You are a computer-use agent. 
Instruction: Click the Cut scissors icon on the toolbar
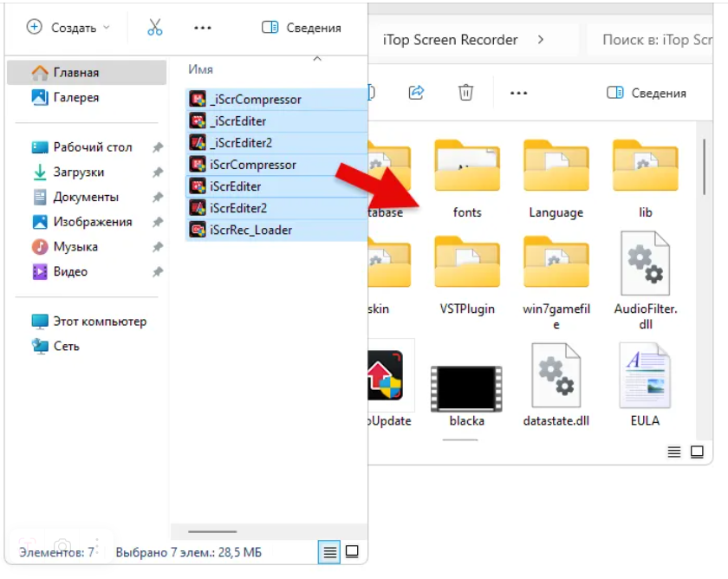pyautogui.click(x=153, y=27)
